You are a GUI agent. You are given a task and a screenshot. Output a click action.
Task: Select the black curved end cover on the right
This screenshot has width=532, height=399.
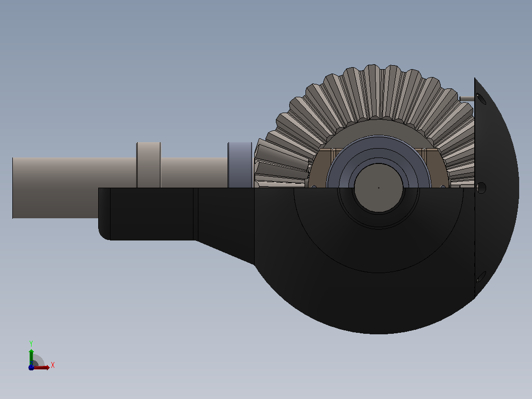point(495,188)
